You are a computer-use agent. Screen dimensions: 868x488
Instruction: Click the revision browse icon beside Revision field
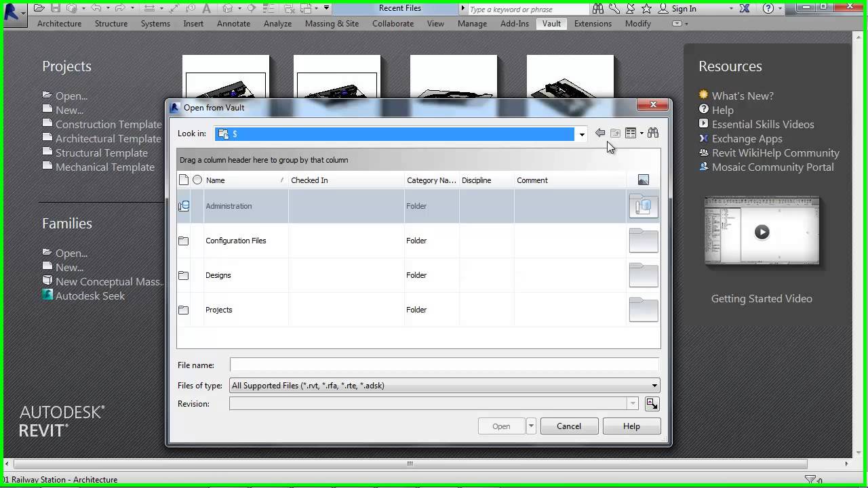point(652,404)
